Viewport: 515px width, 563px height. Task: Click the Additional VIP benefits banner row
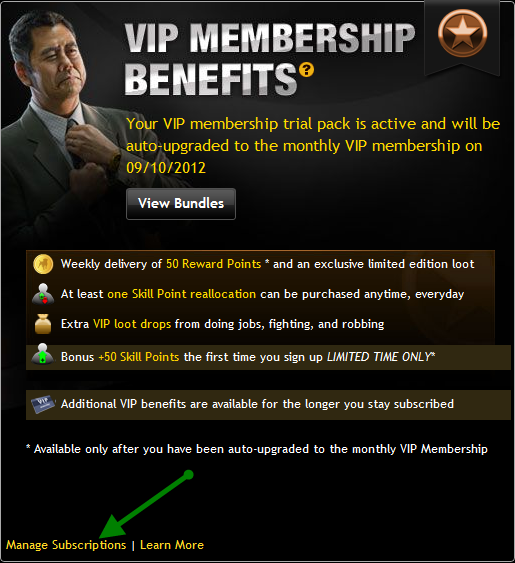(268, 405)
